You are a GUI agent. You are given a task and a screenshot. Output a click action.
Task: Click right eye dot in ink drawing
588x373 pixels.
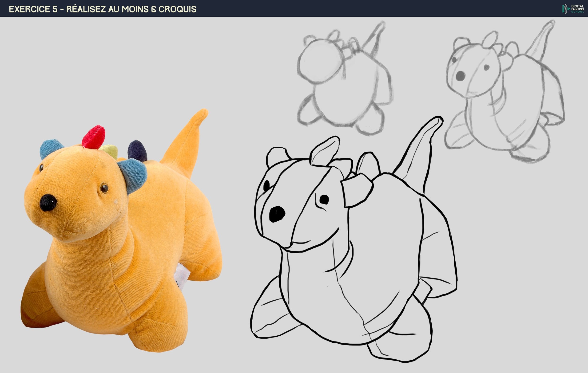324,199
